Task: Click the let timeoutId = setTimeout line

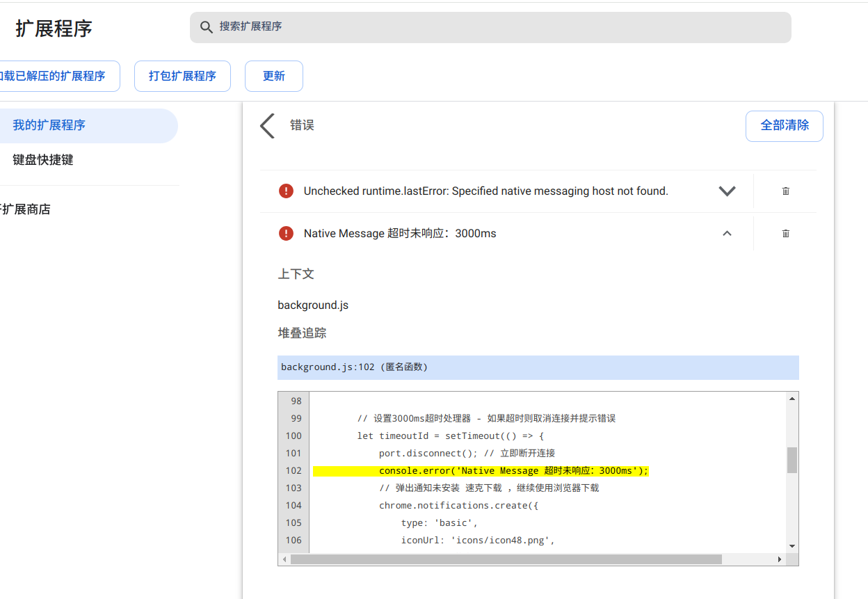Action: 451,436
